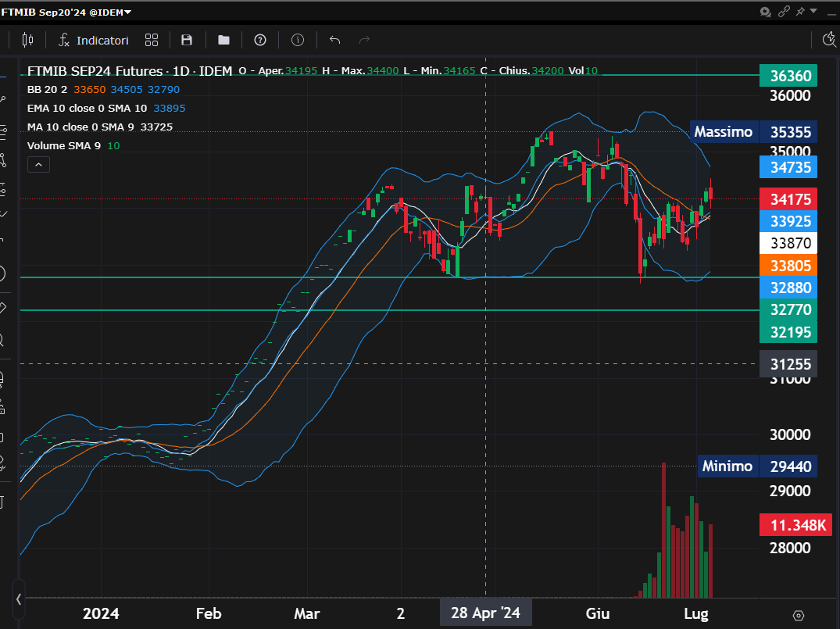Open the candlestick chart type selector

point(28,40)
